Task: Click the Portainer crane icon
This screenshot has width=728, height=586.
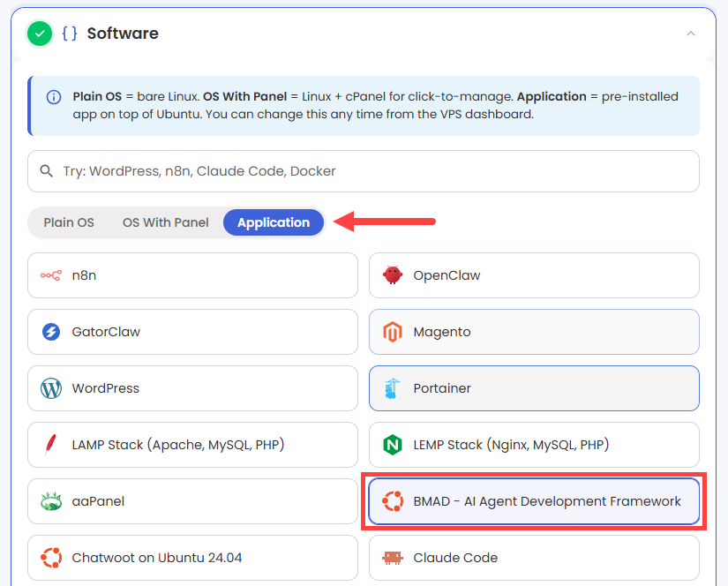Action: click(393, 388)
